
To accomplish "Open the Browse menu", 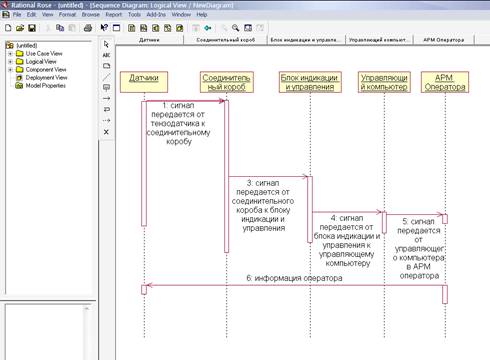I will pyautogui.click(x=91, y=14).
